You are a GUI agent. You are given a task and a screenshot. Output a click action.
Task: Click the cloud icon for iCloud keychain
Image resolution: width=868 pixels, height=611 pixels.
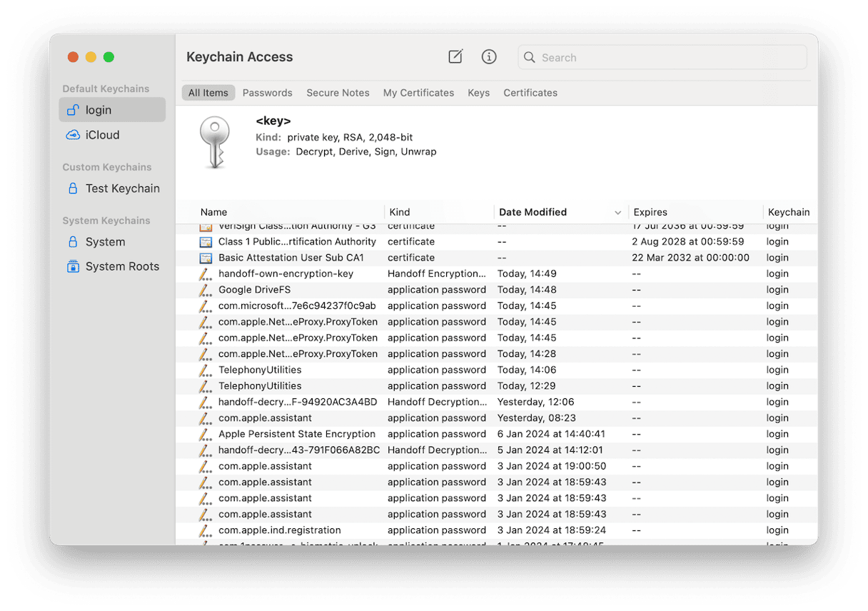click(73, 135)
